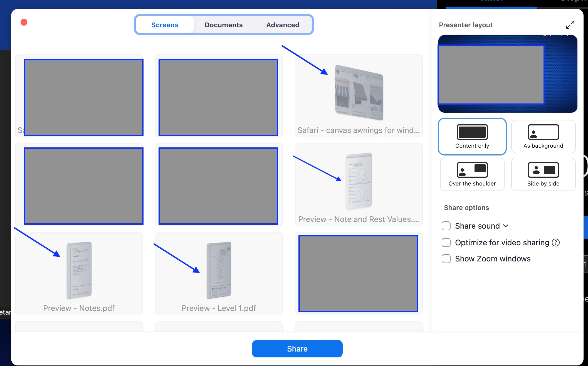Choose the As background layout icon
Viewport: 588px width, 366px height.
click(543, 132)
